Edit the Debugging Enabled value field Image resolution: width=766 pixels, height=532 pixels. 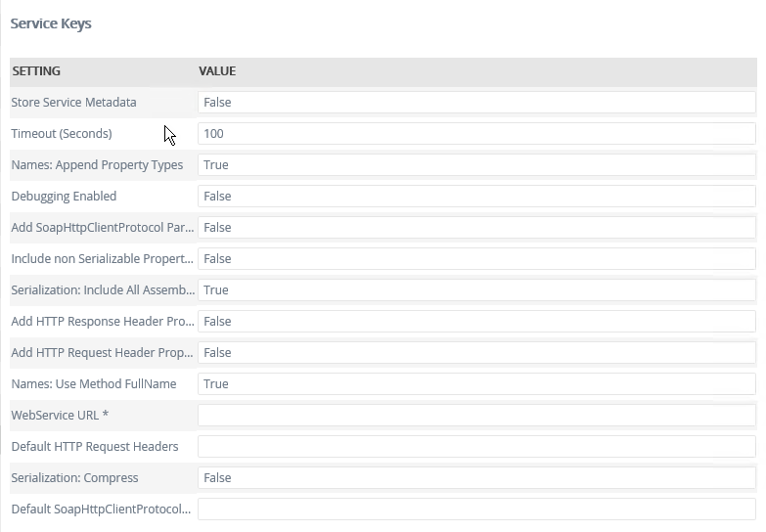pos(476,197)
